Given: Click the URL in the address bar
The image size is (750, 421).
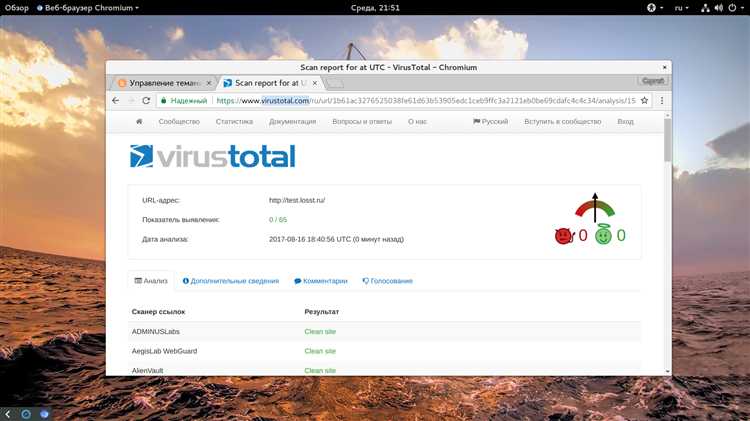Looking at the screenshot, I should (426, 100).
